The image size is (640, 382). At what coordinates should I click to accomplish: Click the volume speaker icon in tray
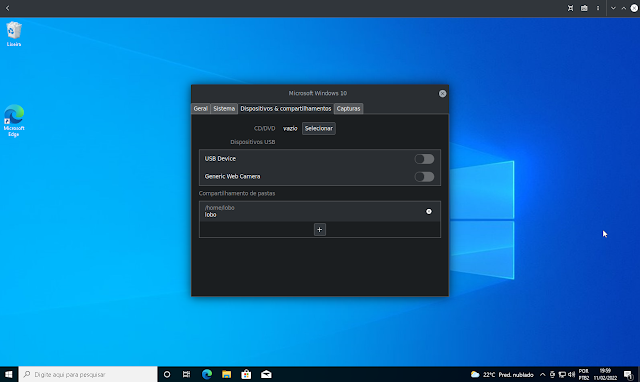(571, 374)
